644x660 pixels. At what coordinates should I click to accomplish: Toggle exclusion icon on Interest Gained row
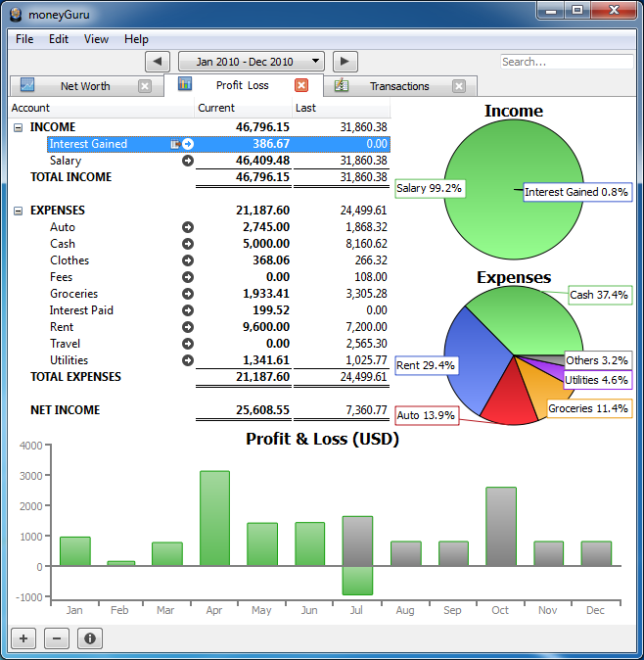pyautogui.click(x=175, y=144)
